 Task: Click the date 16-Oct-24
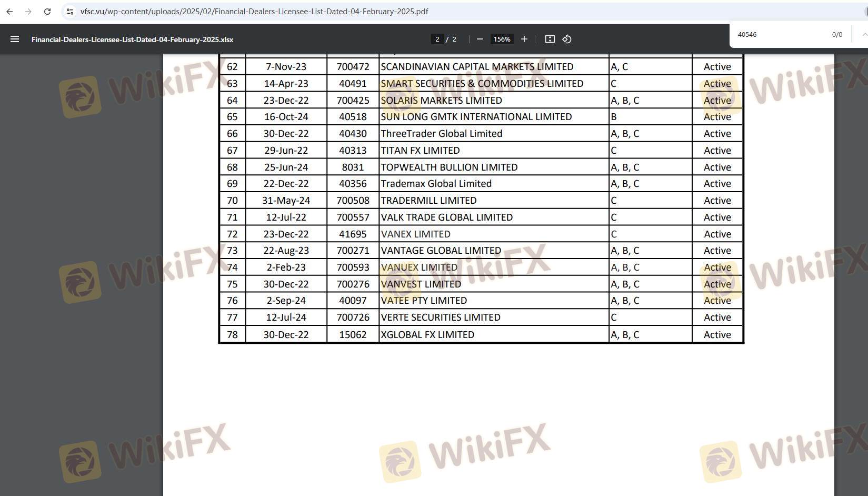click(286, 117)
